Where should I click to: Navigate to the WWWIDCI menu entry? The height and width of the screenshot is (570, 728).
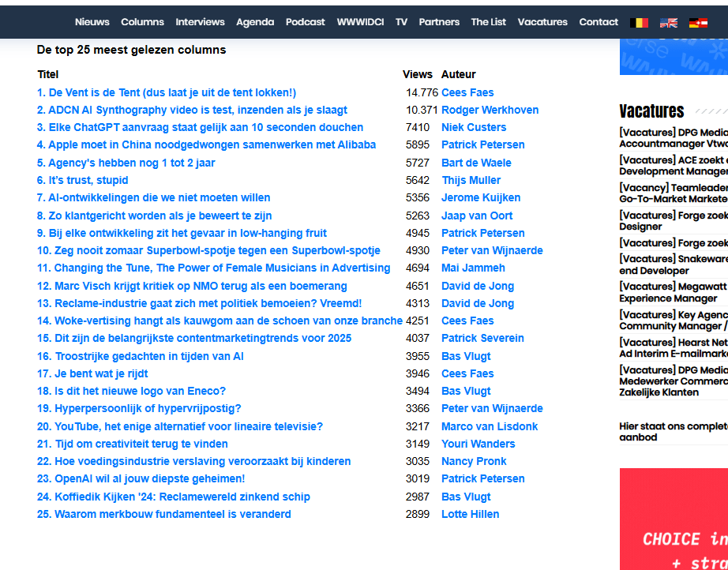[360, 22]
